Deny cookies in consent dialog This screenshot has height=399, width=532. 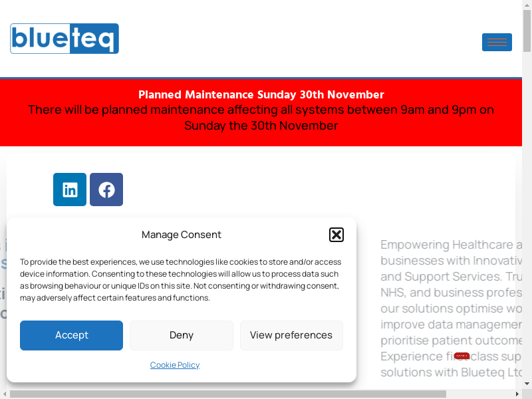[182, 335]
